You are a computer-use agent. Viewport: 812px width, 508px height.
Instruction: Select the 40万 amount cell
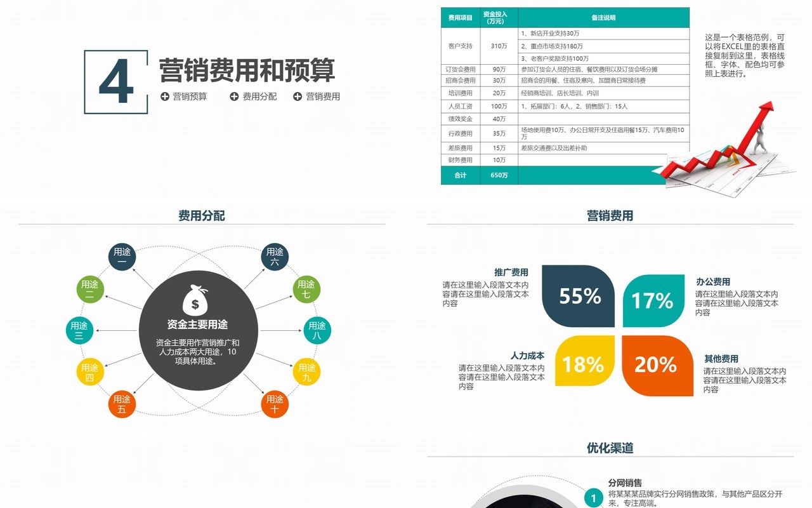point(499,119)
